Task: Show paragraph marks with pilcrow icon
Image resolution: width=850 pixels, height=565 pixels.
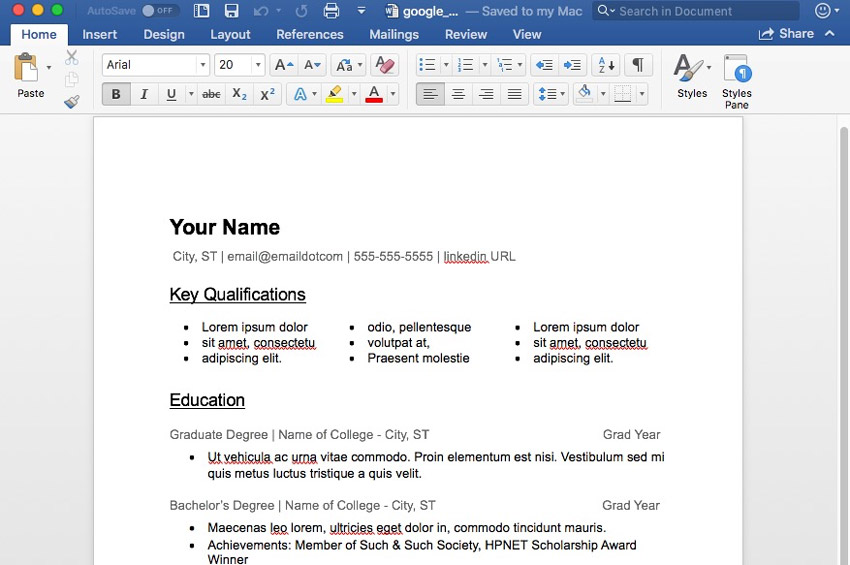Action: pos(637,65)
